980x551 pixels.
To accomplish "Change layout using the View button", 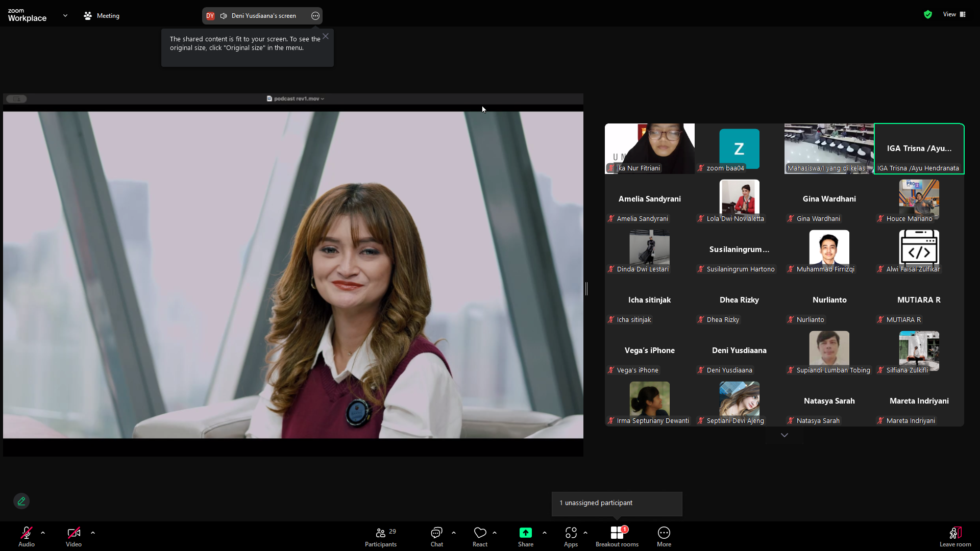I will 954,14.
